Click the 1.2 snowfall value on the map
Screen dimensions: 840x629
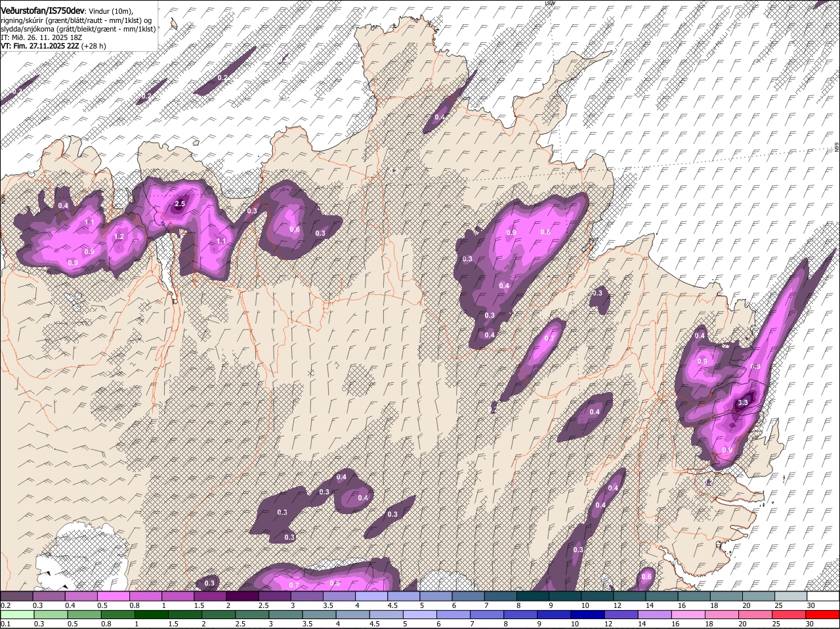tap(119, 237)
